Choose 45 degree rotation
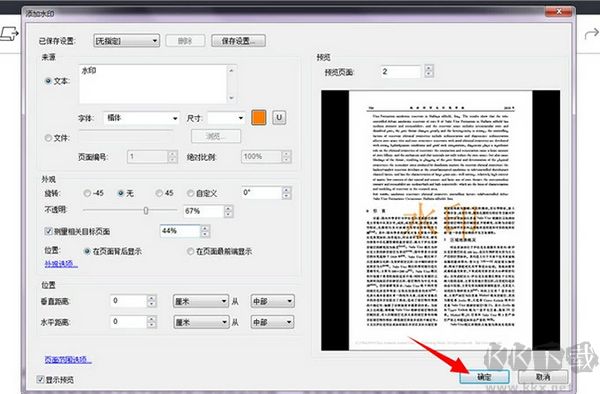 159,193
